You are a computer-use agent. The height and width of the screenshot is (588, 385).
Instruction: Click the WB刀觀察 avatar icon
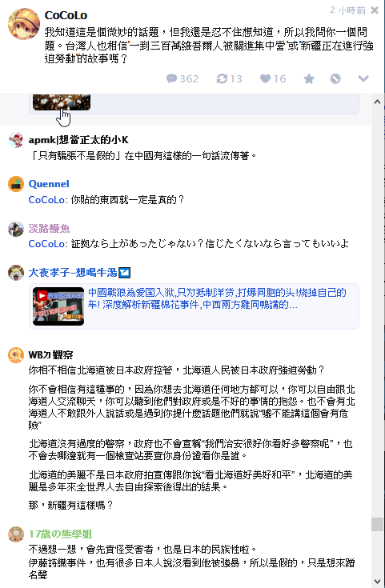pyautogui.click(x=16, y=354)
